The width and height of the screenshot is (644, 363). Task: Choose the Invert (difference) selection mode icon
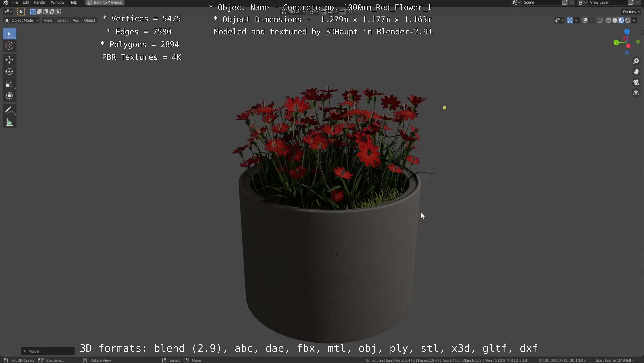tap(52, 12)
